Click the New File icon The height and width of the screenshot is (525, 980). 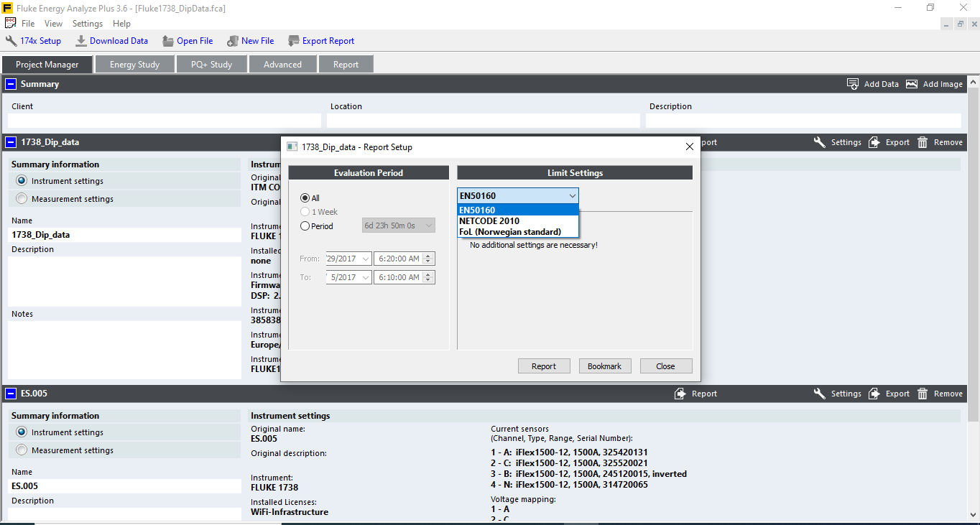click(x=233, y=41)
